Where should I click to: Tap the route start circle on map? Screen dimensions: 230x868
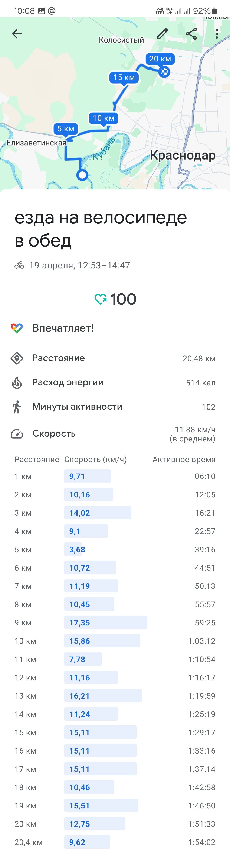click(82, 175)
